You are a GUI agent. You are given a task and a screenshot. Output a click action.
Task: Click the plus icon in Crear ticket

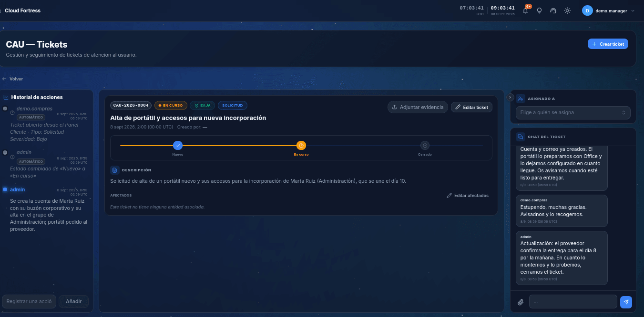pyautogui.click(x=594, y=44)
